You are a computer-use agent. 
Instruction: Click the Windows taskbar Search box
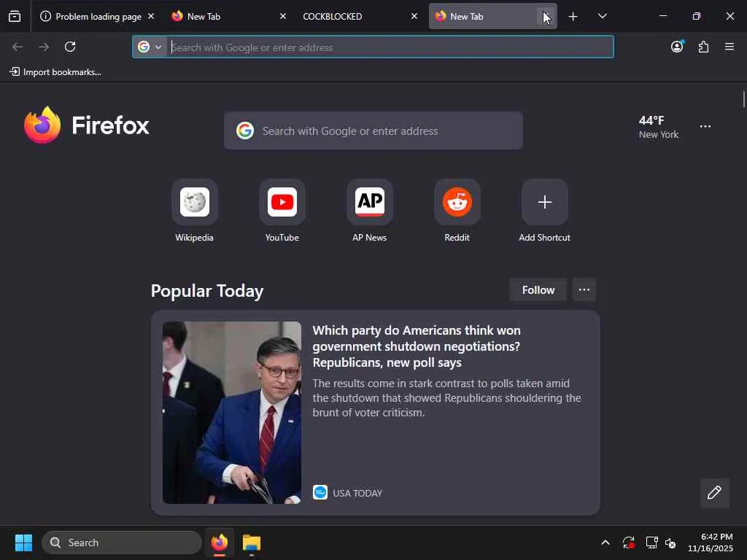point(122,542)
